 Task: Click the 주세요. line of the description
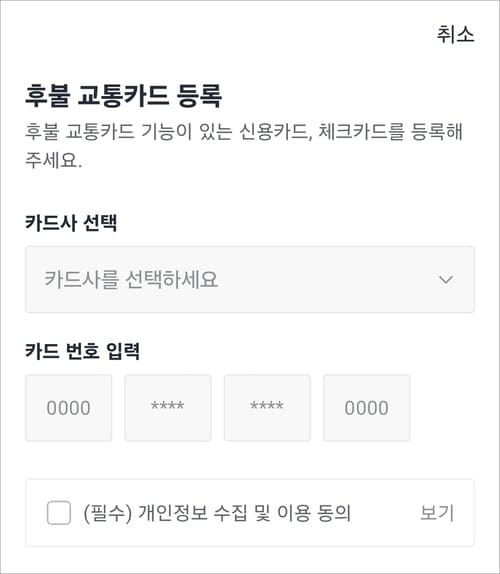point(53,160)
